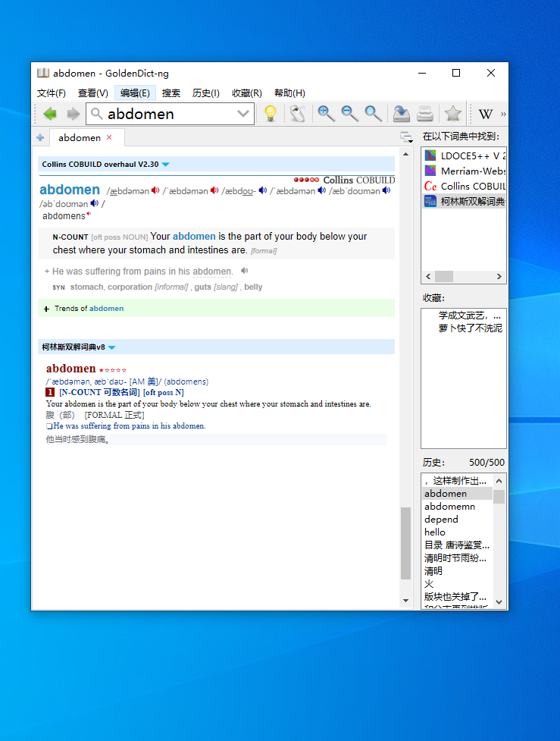Viewport: 560px width, 741px height.
Task: Select LDOCE5++ in found dictionaries list
Action: 465,156
